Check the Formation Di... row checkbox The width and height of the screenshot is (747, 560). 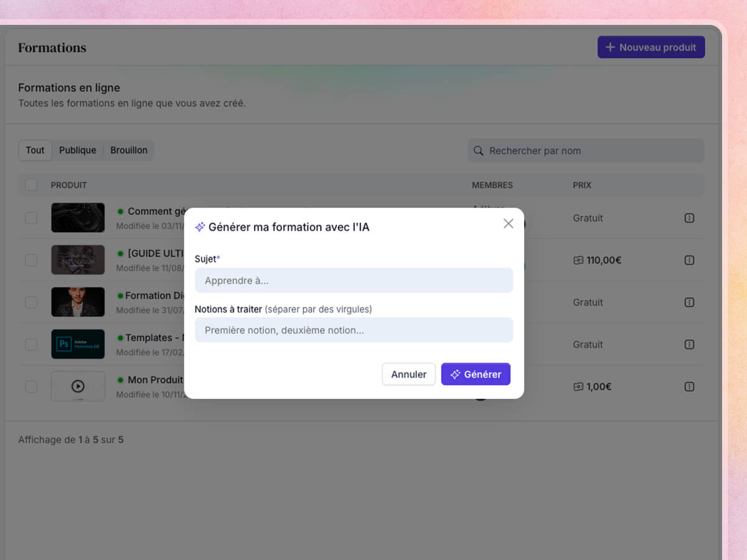coord(31,302)
